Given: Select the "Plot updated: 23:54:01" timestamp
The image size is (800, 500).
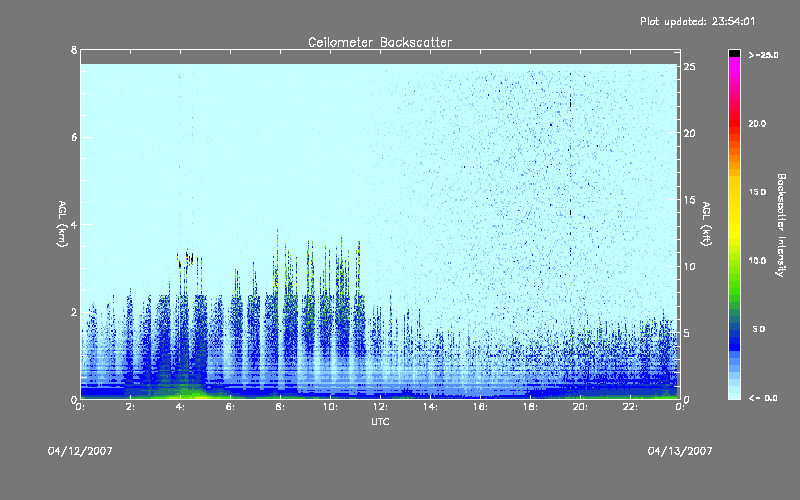Looking at the screenshot, I should (697, 21).
